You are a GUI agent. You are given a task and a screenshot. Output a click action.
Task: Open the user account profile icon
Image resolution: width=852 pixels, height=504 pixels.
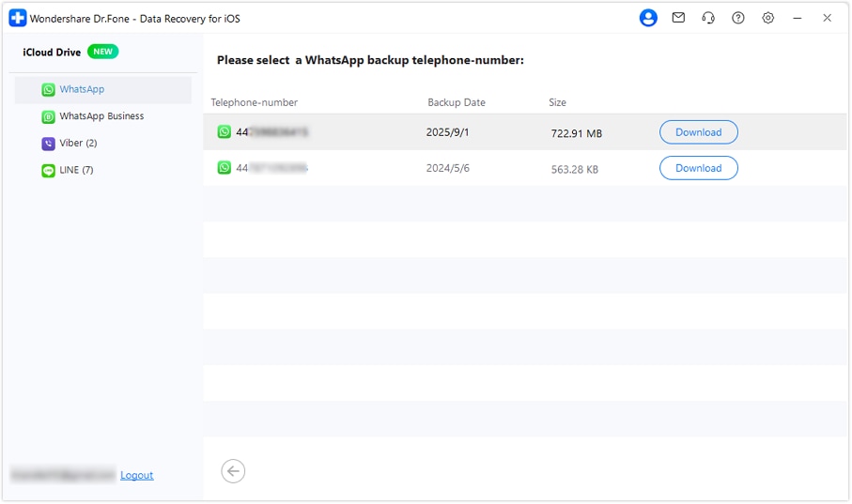648,18
